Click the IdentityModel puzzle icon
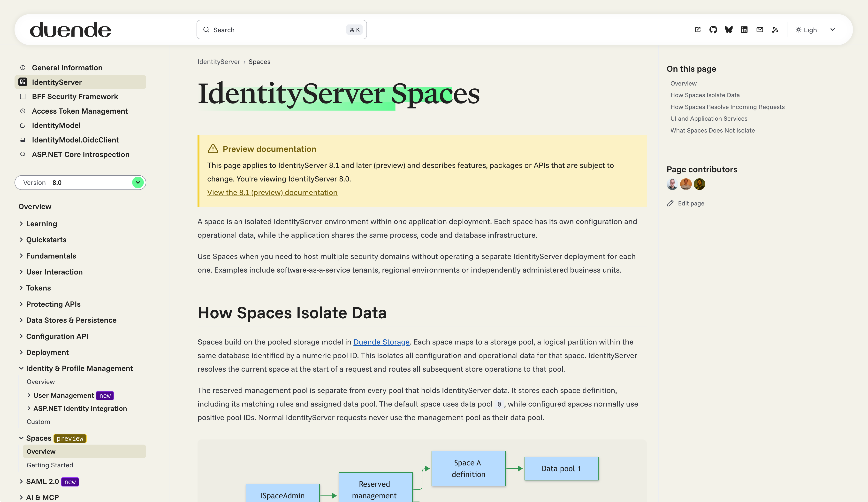 23,125
